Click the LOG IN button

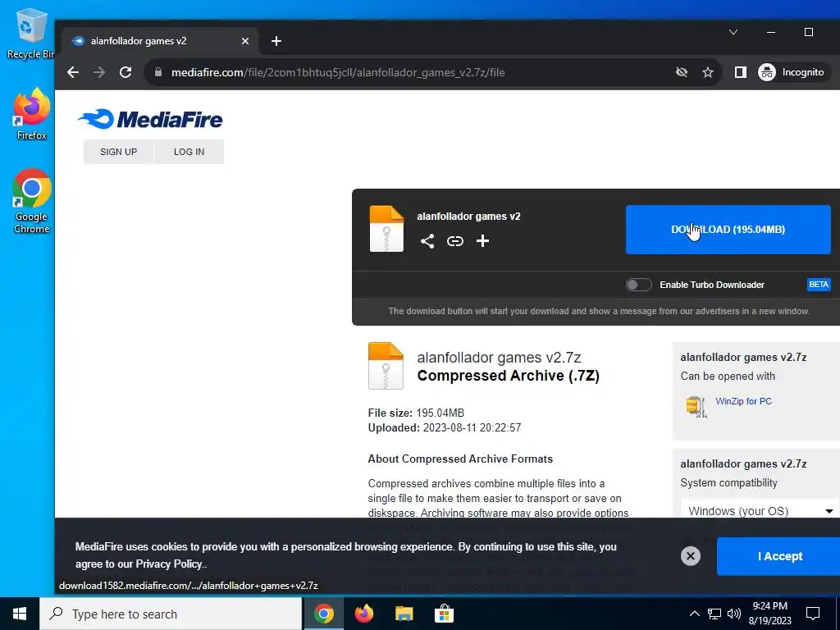tap(189, 152)
